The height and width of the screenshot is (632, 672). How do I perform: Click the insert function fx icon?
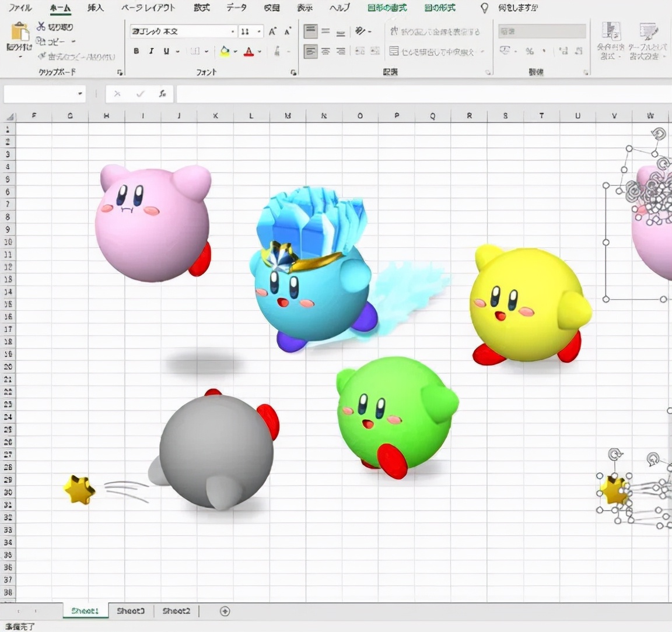point(162,93)
